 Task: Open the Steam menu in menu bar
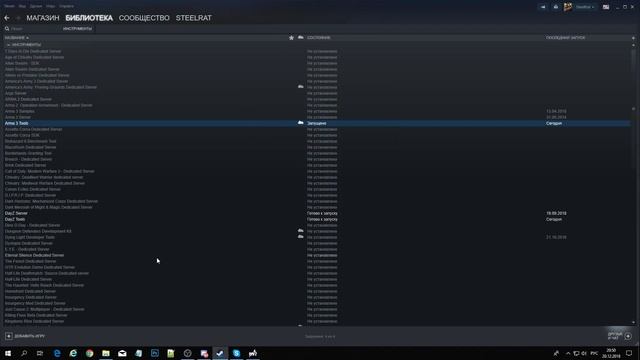(x=9, y=7)
